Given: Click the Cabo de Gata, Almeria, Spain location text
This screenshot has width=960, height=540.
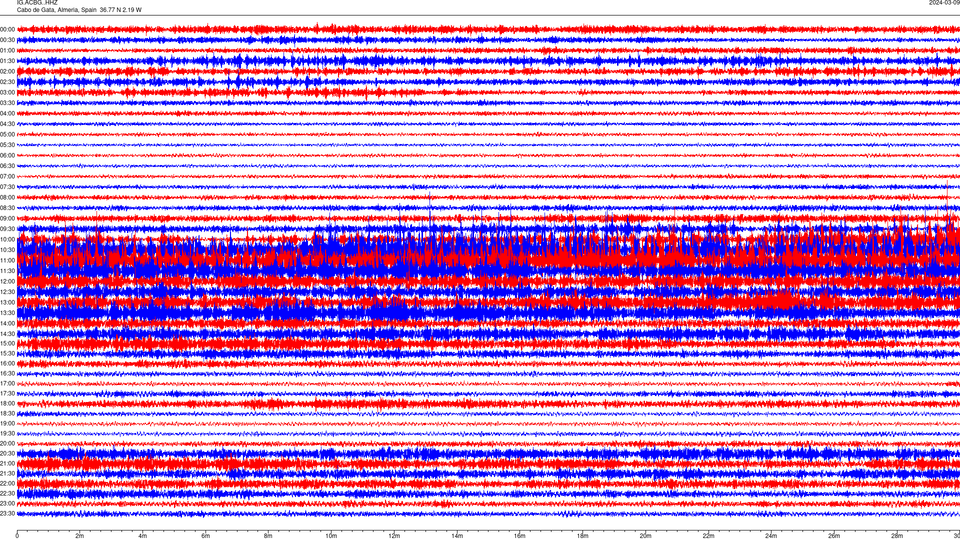Looking at the screenshot, I should pyautogui.click(x=57, y=10).
